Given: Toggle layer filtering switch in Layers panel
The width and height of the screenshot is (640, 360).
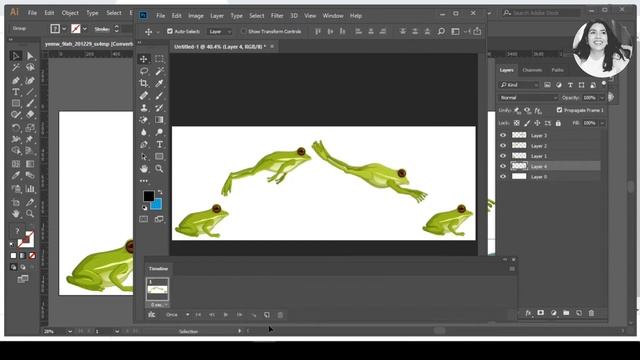Looking at the screenshot, I should [x=604, y=84].
